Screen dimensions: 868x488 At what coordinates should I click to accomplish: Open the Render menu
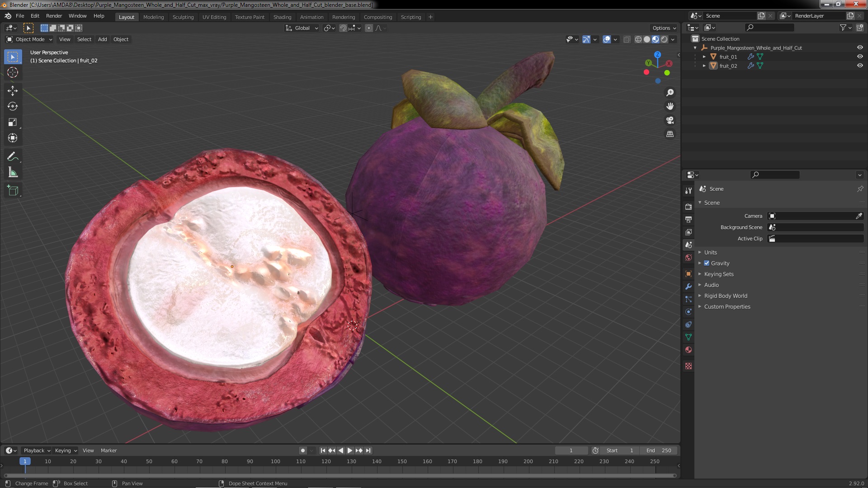(54, 16)
